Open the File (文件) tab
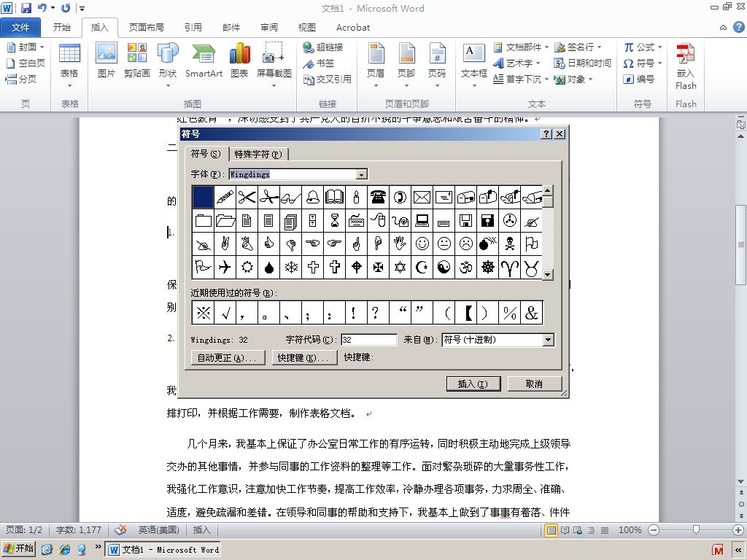 [20, 28]
